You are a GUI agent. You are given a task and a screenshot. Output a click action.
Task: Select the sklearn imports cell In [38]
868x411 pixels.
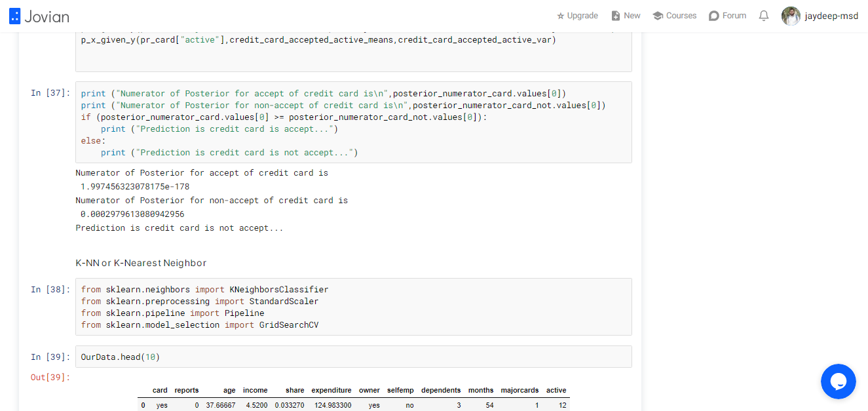pyautogui.click(x=354, y=307)
